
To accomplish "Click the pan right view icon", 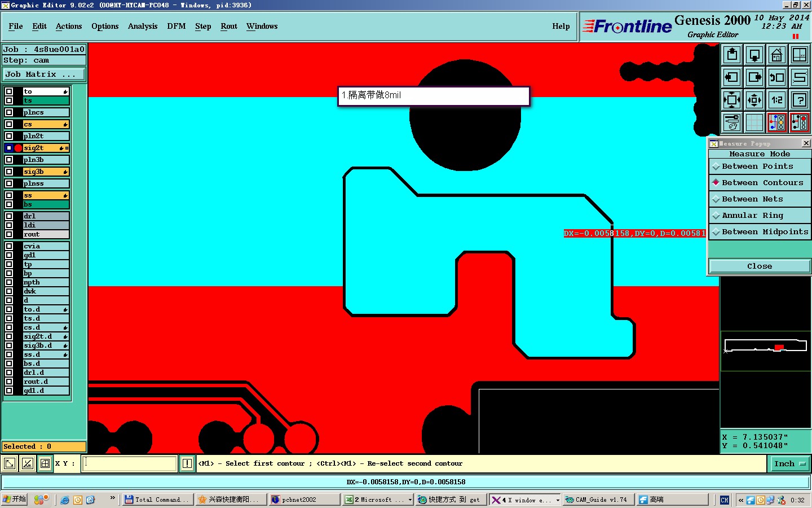I will point(754,77).
